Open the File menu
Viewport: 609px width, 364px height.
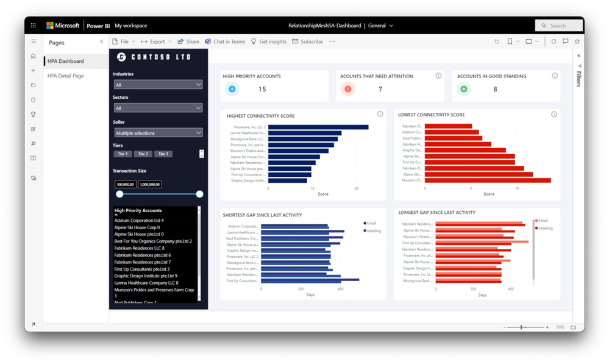point(124,41)
